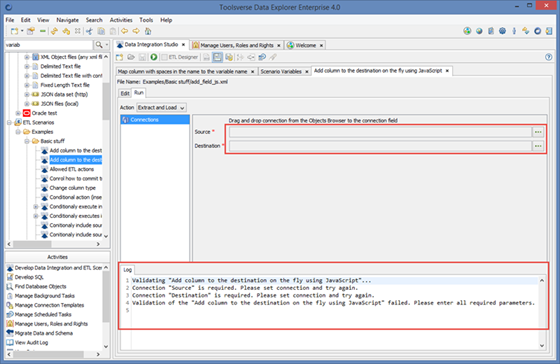
Task: Open the Manage Scheduled Tasks activity
Action: (x=39, y=314)
